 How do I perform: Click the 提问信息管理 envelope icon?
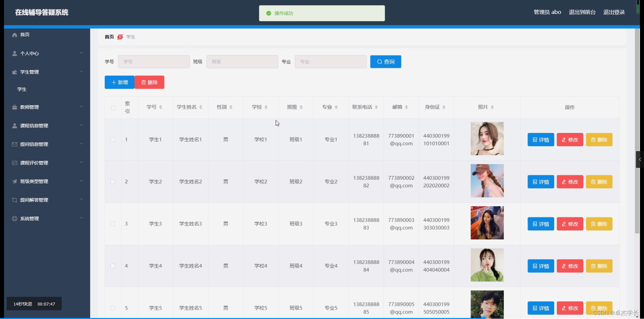[x=14, y=144]
